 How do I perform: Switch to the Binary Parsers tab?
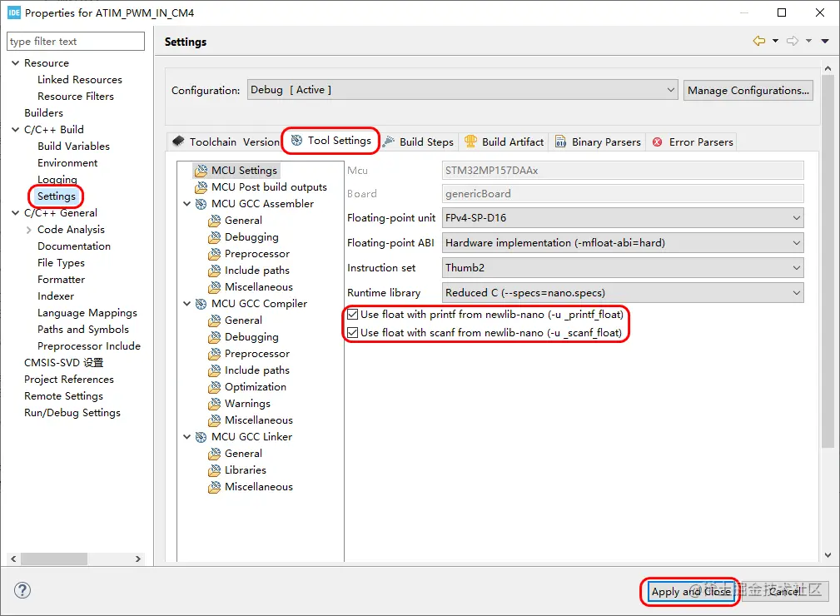click(598, 142)
